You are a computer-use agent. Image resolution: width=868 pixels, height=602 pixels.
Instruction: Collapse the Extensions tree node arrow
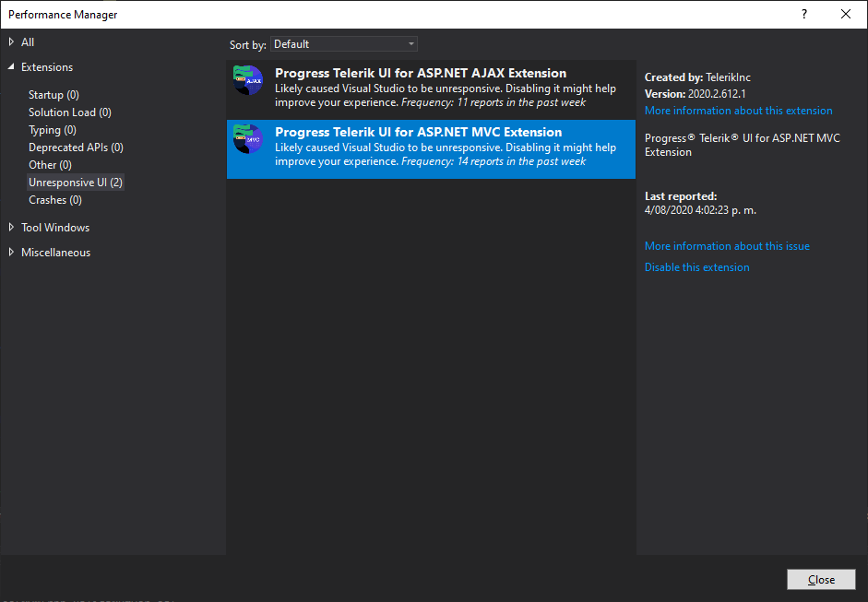(11, 67)
